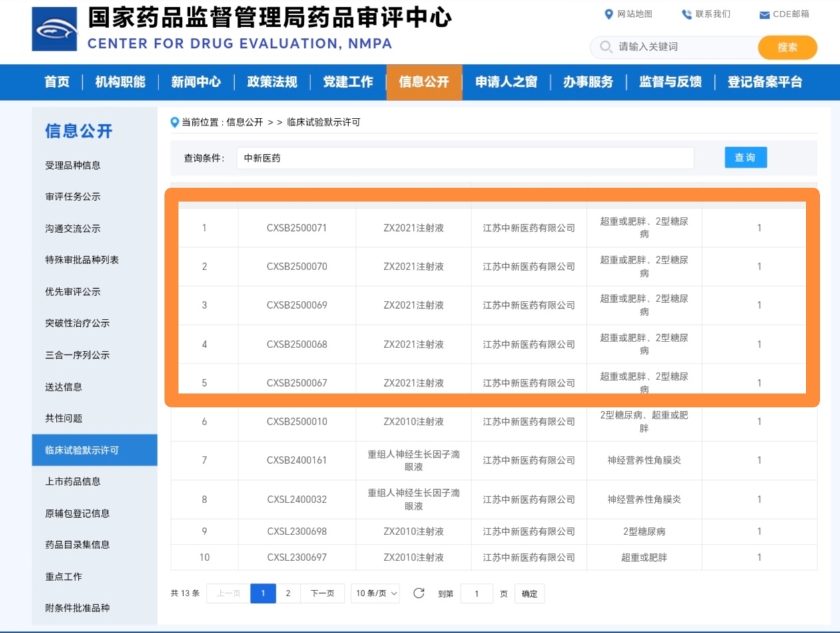
Task: Click acceptance number CXSB2500069
Action: tap(297, 305)
